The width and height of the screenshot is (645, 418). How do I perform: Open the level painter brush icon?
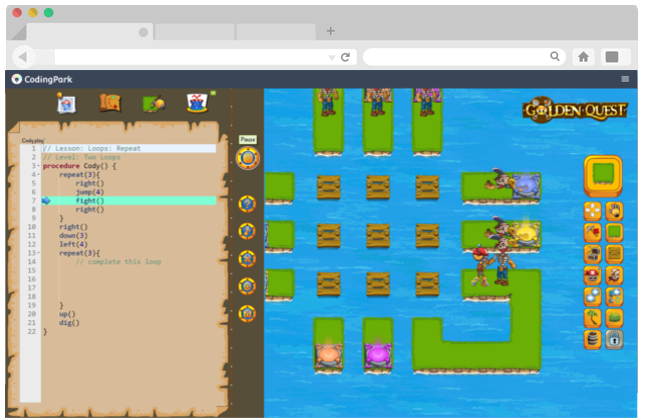[153, 103]
